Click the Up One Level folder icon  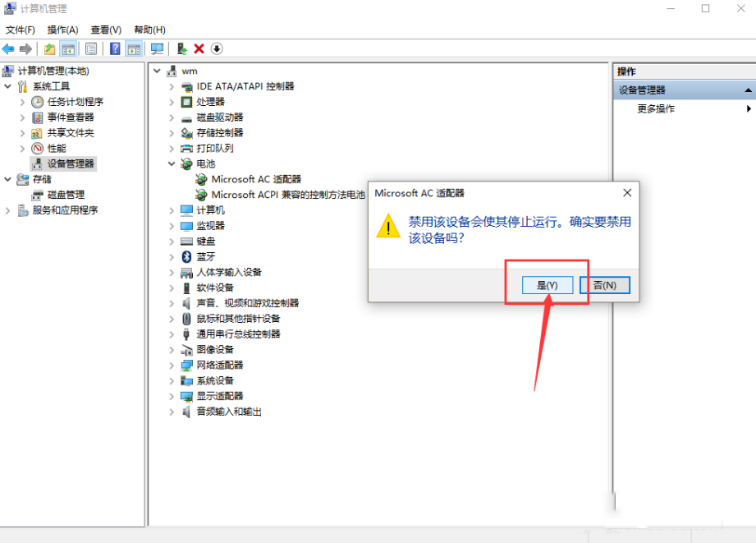[x=49, y=48]
